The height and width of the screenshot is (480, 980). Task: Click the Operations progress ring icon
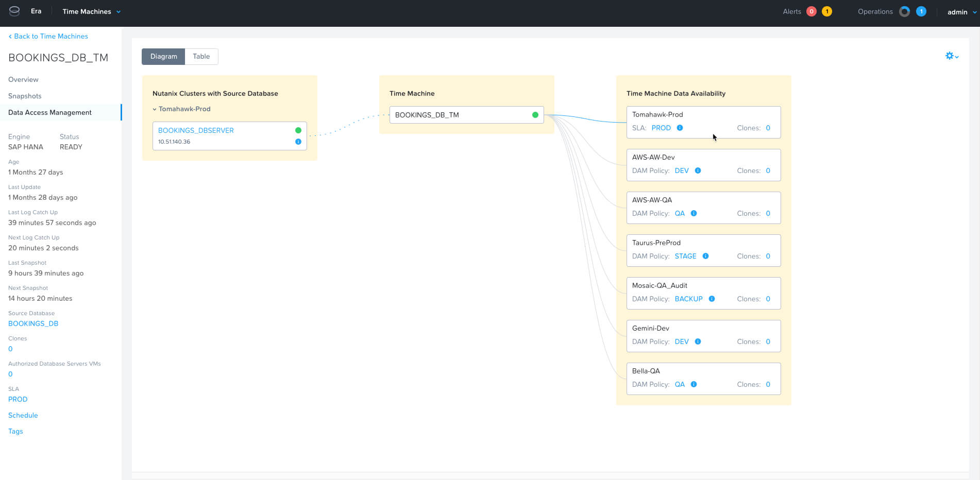(x=904, y=11)
